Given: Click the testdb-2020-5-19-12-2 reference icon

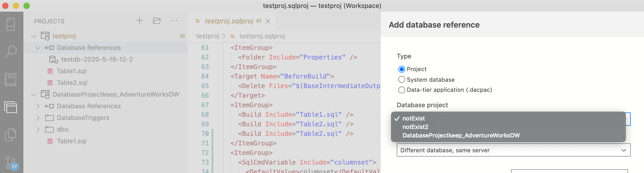Looking at the screenshot, I should pos(53,59).
